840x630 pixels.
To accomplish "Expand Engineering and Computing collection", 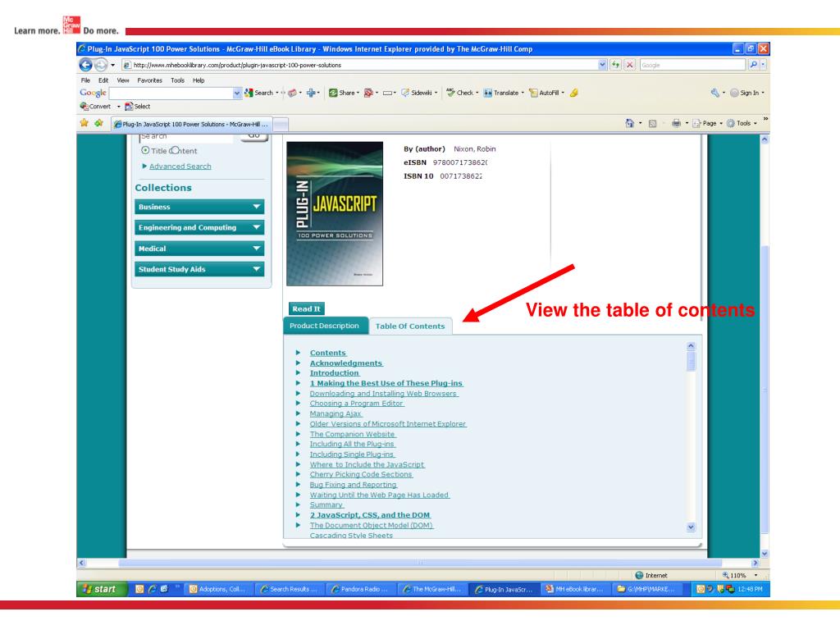I will coord(199,228).
